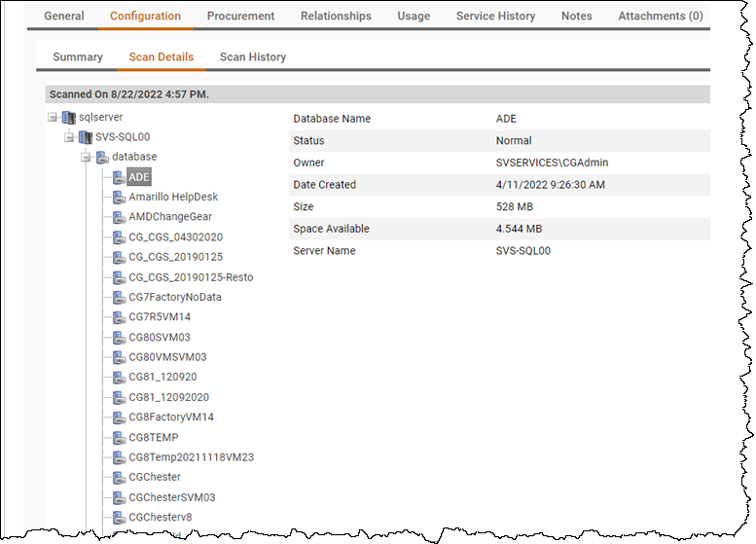This screenshot has width=756, height=544.
Task: Click the icon beside Amarillo HelpDesk
Action: pos(118,197)
